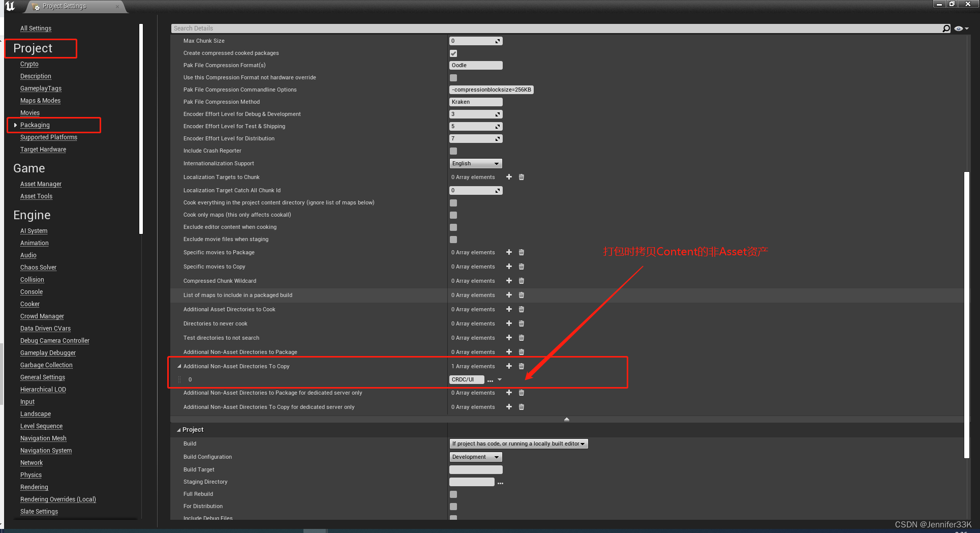This screenshot has width=980, height=533.
Task: Open view options eye menu
Action: 961,28
